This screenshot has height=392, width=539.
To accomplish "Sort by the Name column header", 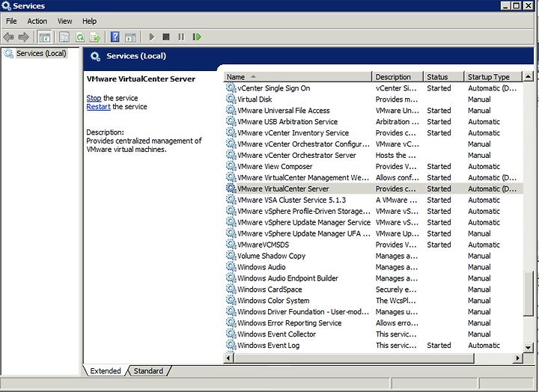I will point(298,77).
